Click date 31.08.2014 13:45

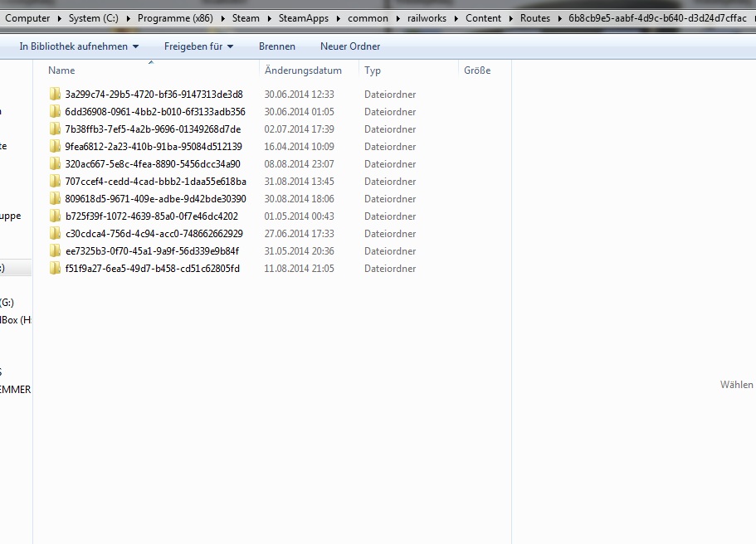click(299, 181)
